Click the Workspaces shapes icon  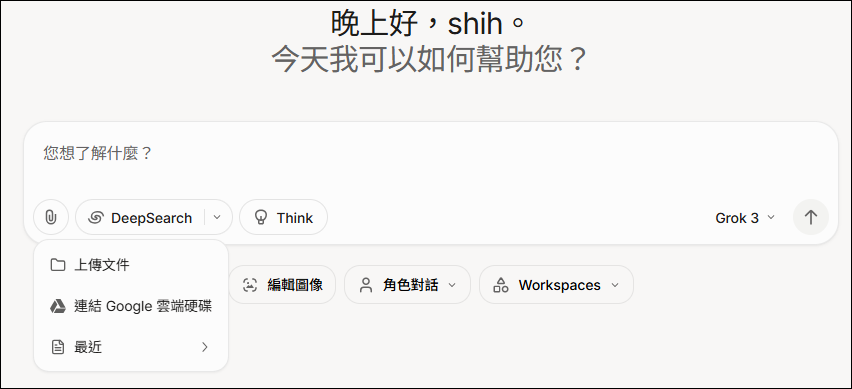point(500,285)
